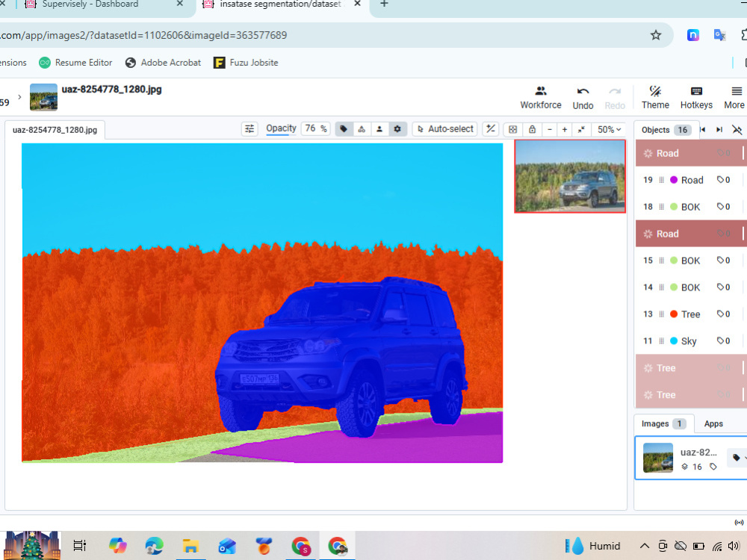The height and width of the screenshot is (560, 747).
Task: Open the Fuzu Jobsite bookmark
Action: pos(246,63)
